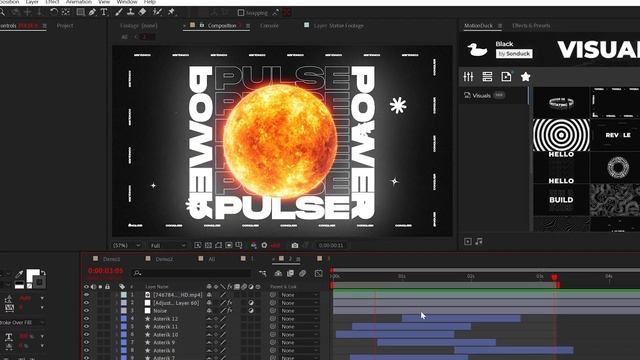Click the composition mini-flowchart icon in timeline

click(x=262, y=273)
